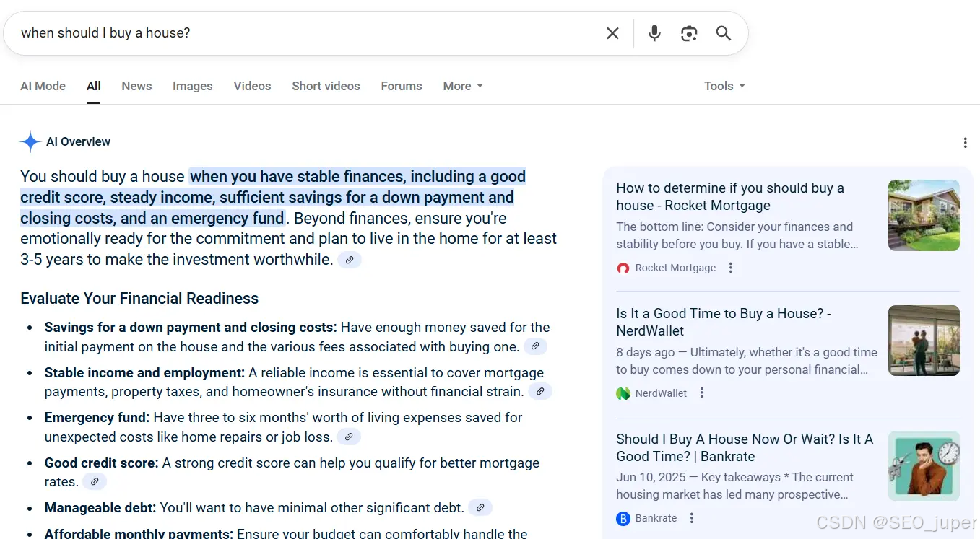
Task: Click 'The bottom line' Rocket Mortgage snippet
Action: tap(657, 227)
